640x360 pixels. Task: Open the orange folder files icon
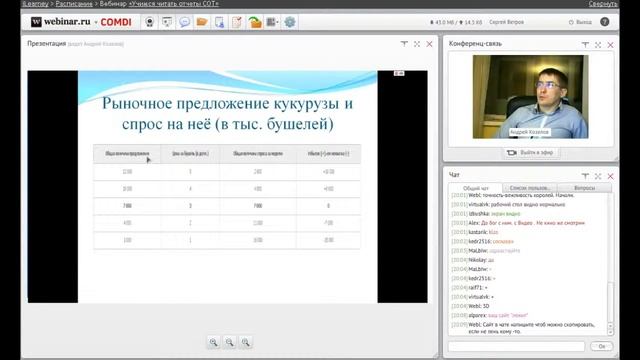click(x=202, y=22)
